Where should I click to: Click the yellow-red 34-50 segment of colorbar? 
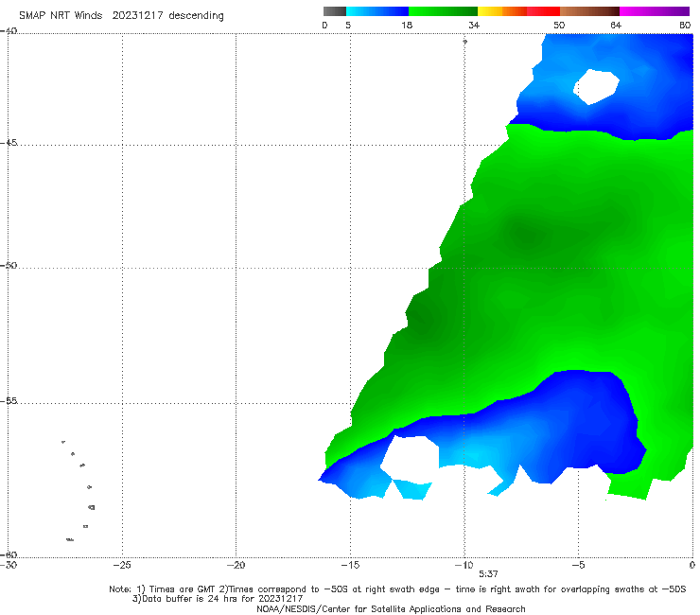(518, 11)
